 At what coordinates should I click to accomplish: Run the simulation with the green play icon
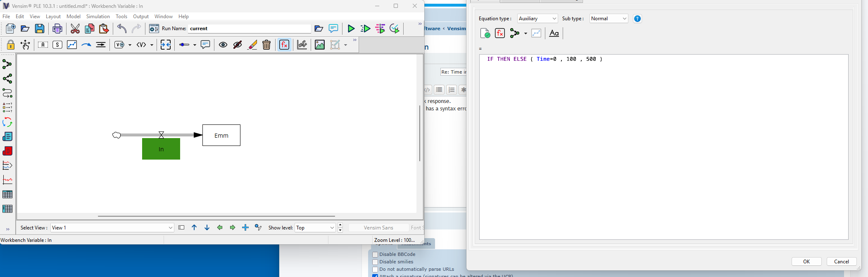click(351, 29)
